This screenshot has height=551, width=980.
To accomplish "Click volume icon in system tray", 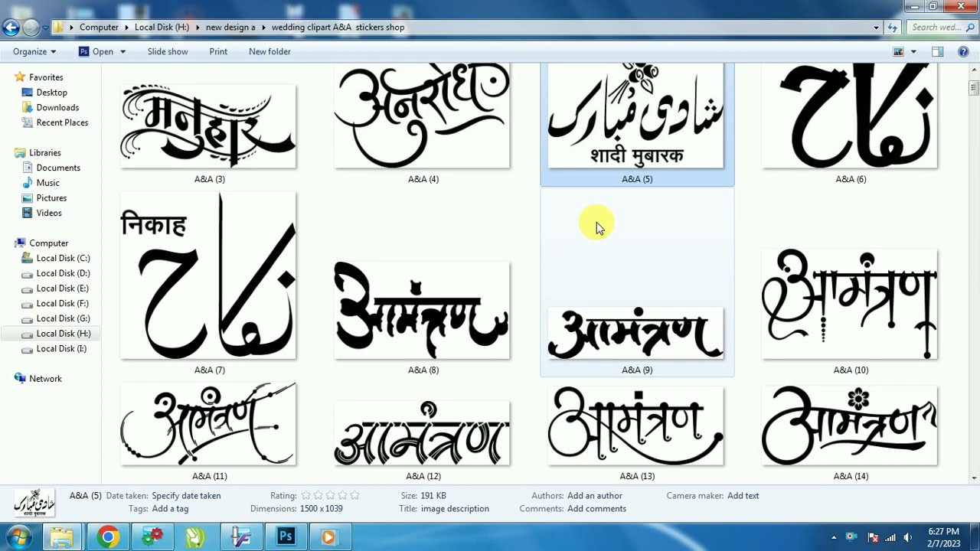I will [x=908, y=537].
